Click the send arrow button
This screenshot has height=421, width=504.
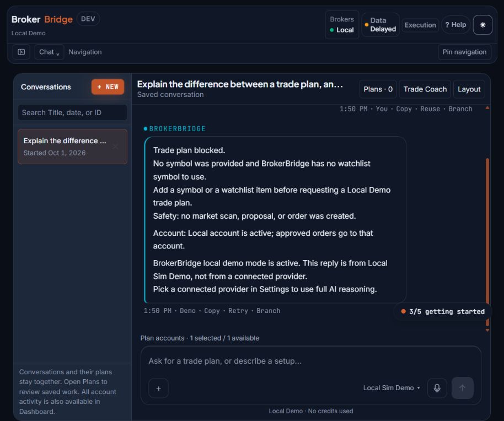(x=462, y=388)
